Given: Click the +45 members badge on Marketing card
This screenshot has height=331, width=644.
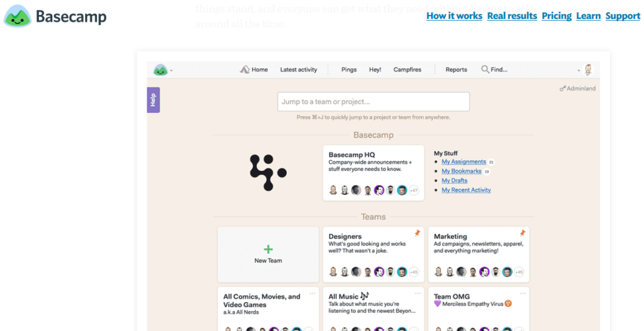Looking at the screenshot, I should (x=519, y=272).
